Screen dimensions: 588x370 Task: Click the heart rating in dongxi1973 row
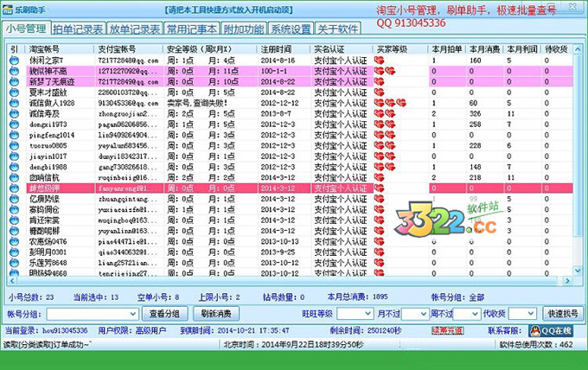point(385,124)
